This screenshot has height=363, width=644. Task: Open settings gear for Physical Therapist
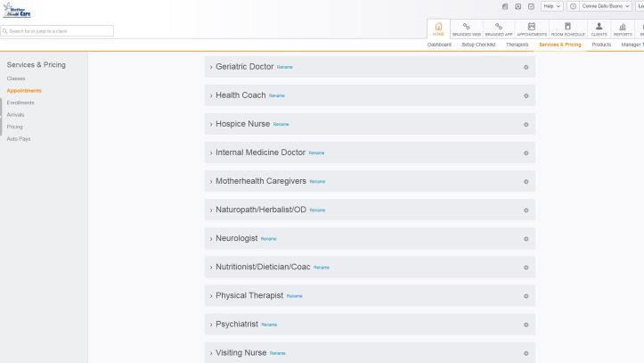(526, 296)
